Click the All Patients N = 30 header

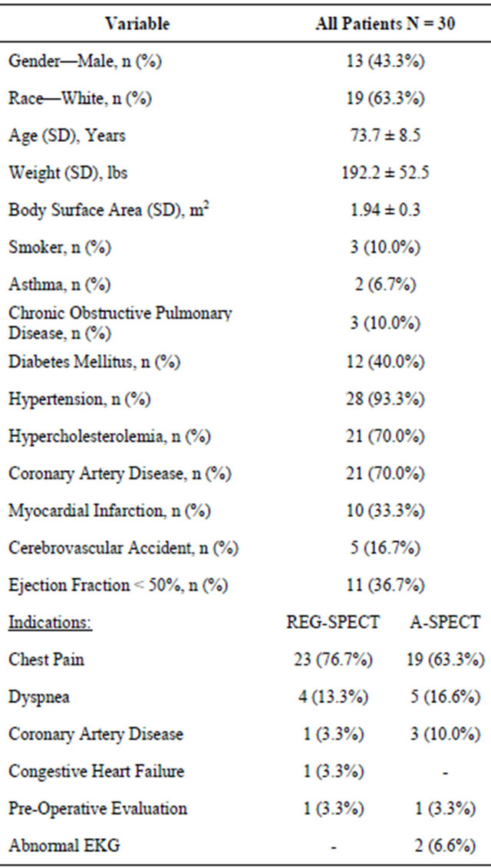pyautogui.click(x=384, y=25)
